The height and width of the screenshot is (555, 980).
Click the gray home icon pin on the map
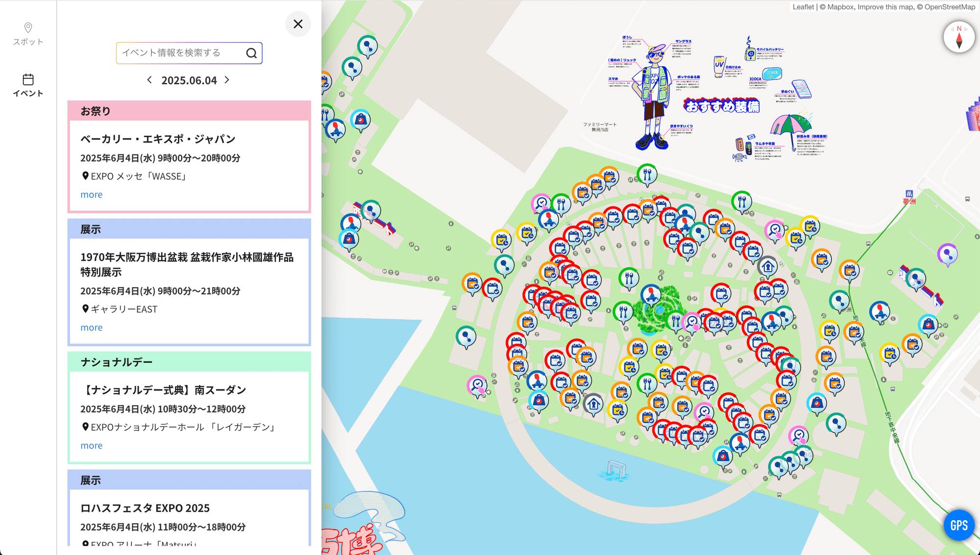768,267
